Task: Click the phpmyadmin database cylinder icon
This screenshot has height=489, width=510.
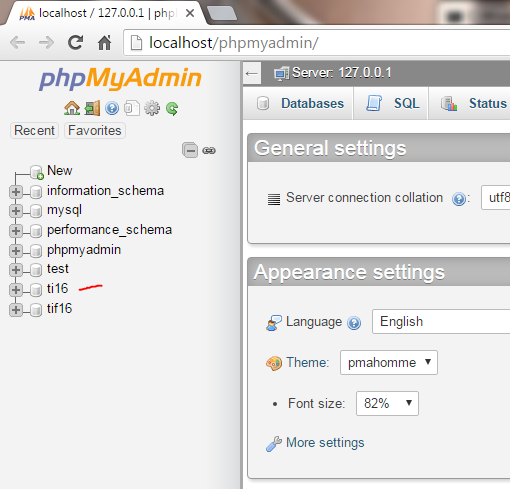Action: (x=36, y=251)
